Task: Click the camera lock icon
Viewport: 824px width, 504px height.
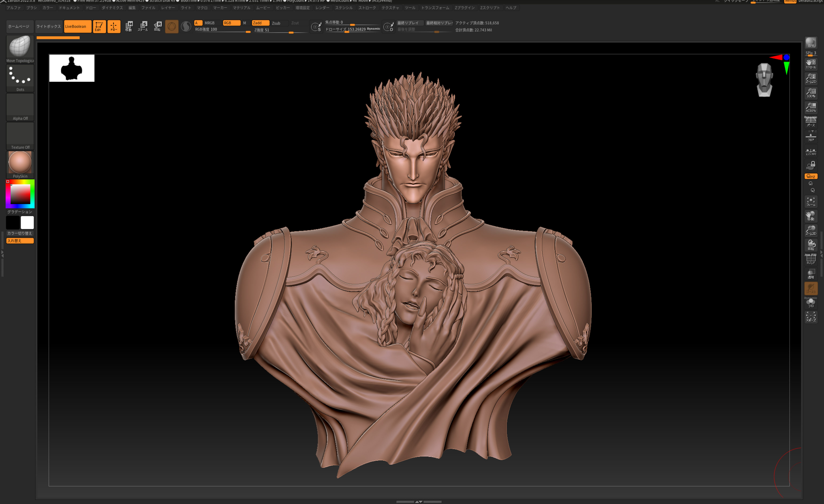Action: point(811,165)
